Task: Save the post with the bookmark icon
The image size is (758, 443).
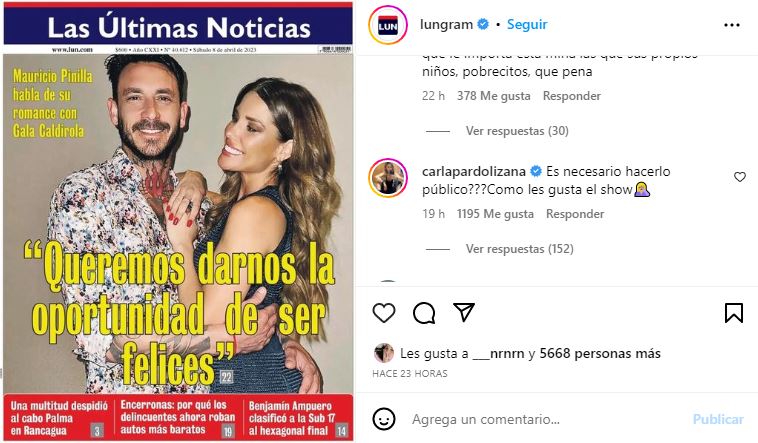Action: 734,313
